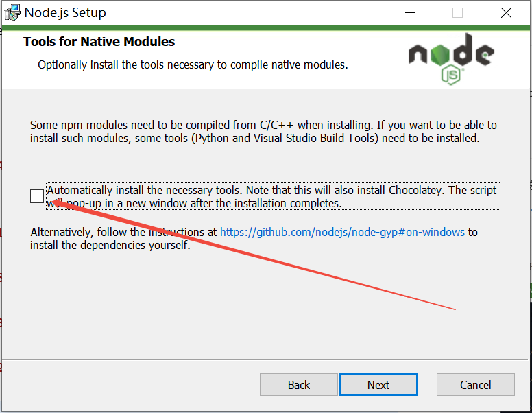Click the "install the dependencies yourself" text
The width and height of the screenshot is (532, 413).
[110, 245]
